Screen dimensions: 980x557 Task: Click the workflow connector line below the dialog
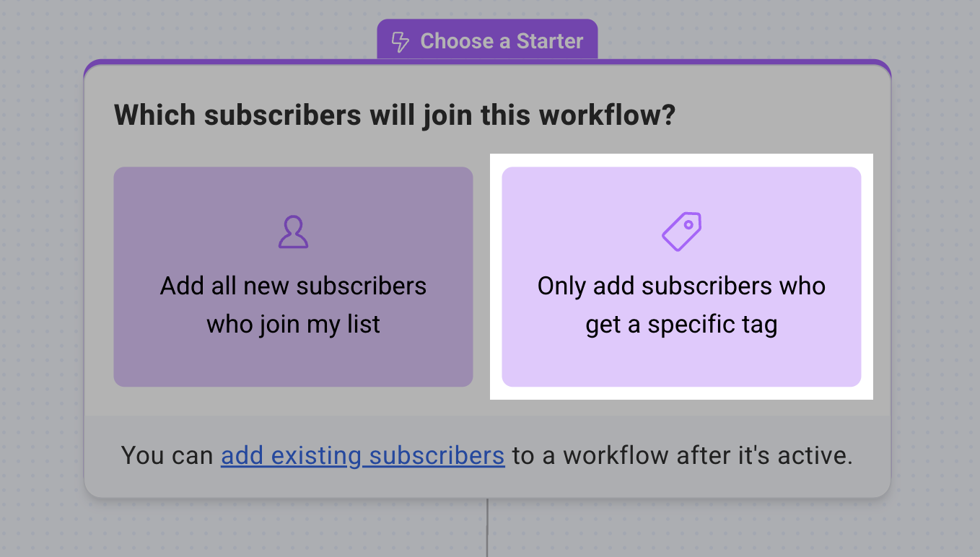coord(488,527)
